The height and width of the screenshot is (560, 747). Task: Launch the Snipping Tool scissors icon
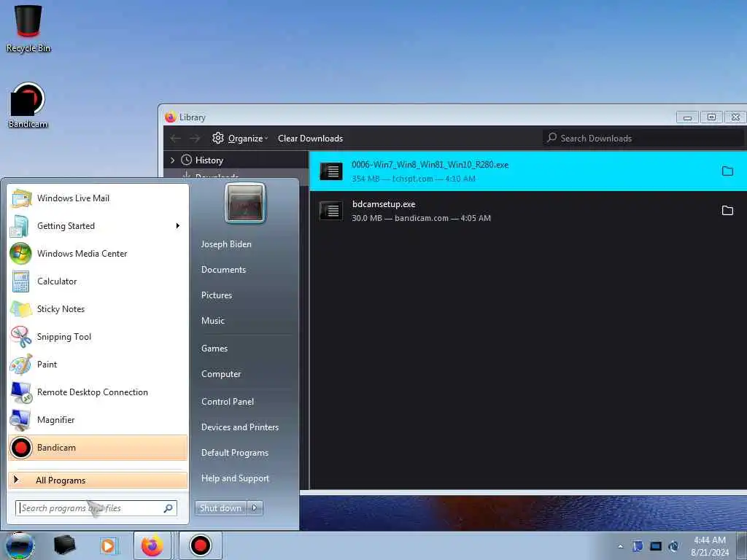(x=21, y=337)
